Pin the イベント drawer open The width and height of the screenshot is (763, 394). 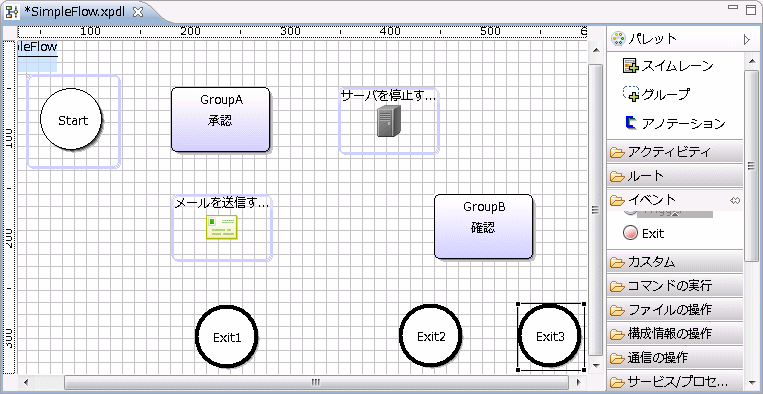point(735,200)
